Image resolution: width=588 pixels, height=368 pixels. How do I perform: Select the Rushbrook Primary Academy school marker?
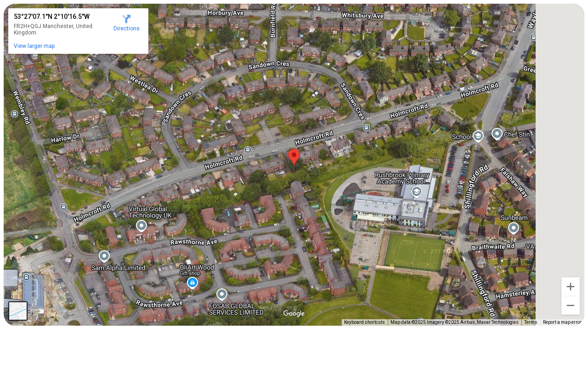pyautogui.click(x=417, y=191)
